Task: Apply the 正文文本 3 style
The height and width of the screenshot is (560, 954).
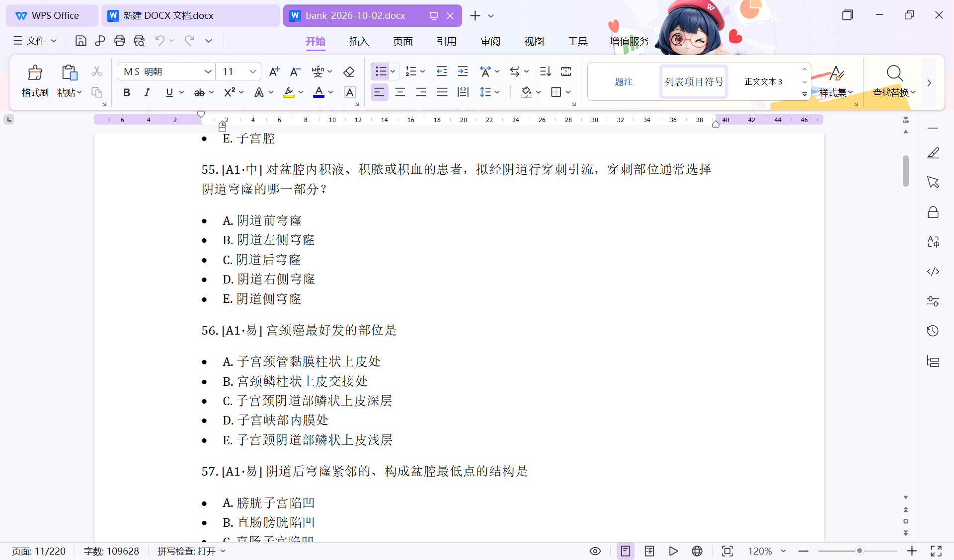Action: 764,82
